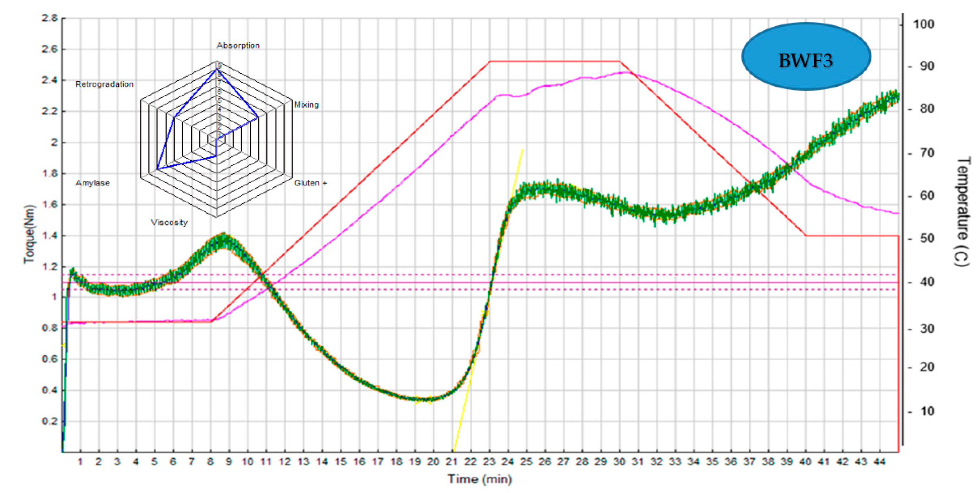Viewport: 980px width, 493px height.
Task: Click the Temperature (C) axis title
Action: tap(963, 212)
